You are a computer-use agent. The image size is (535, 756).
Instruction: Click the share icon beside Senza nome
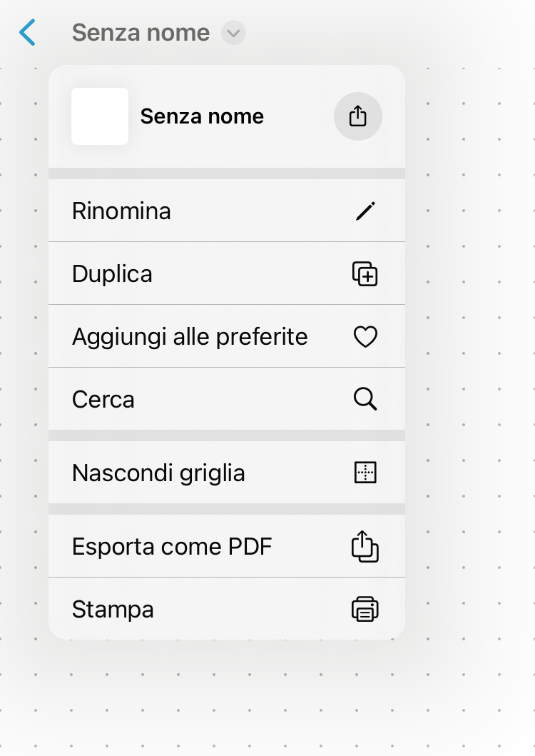[358, 116]
